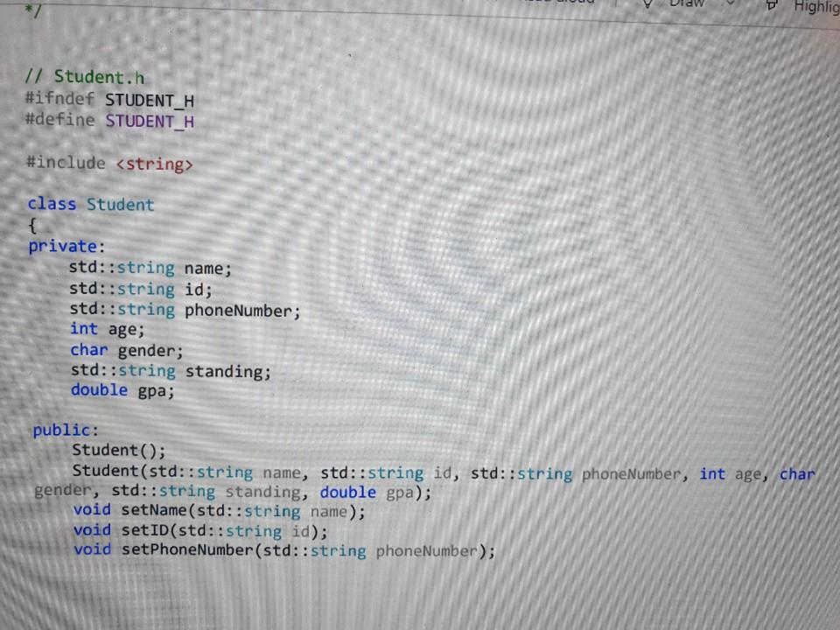Click the Draw label in the toolbar
Image resolution: width=840 pixels, height=630 pixels.
687,5
